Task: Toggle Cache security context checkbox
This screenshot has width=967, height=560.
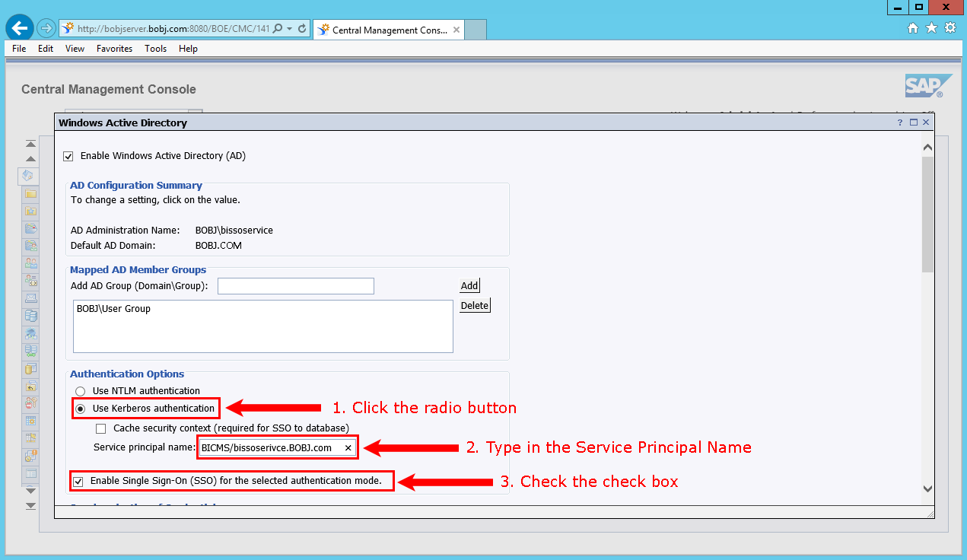Action: [101, 428]
